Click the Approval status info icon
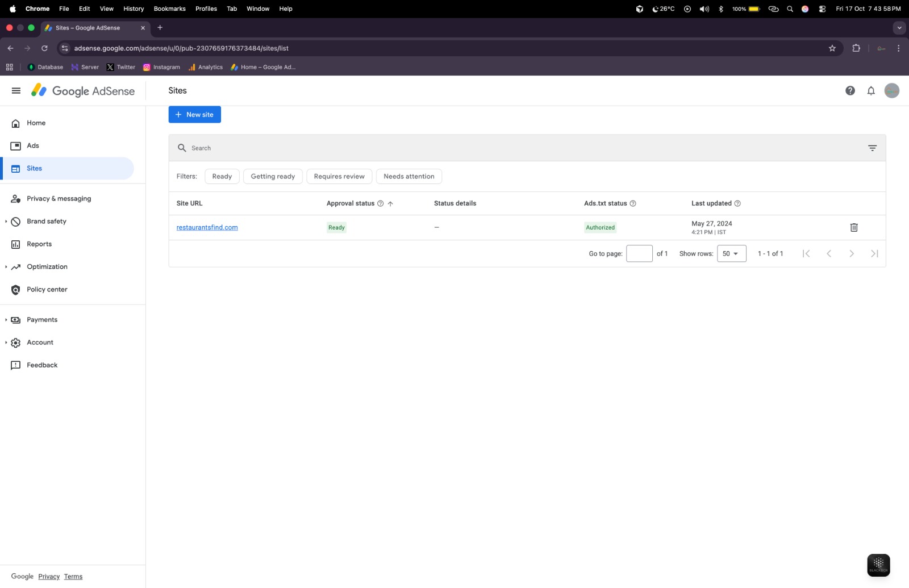The height and width of the screenshot is (588, 909). pyautogui.click(x=380, y=203)
